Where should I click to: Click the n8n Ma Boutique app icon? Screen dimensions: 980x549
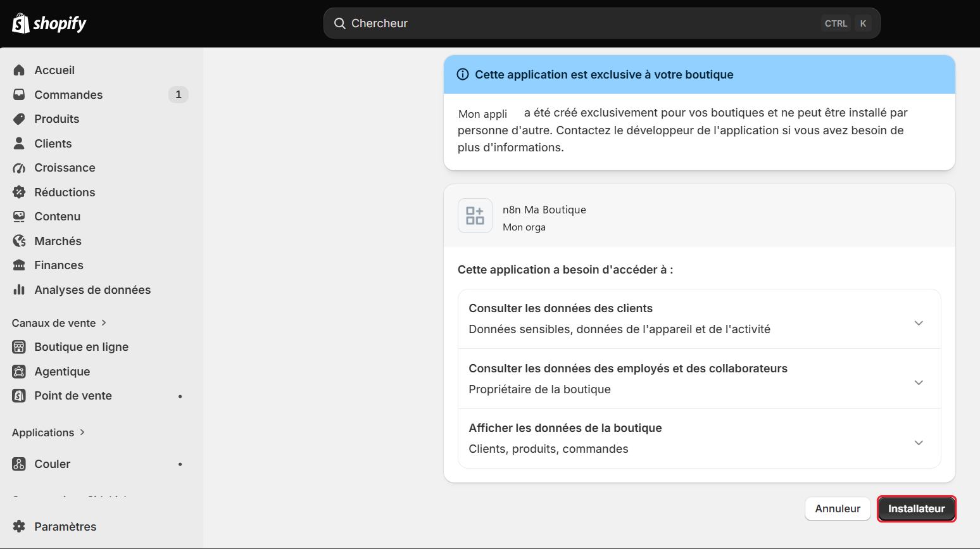[x=475, y=216]
